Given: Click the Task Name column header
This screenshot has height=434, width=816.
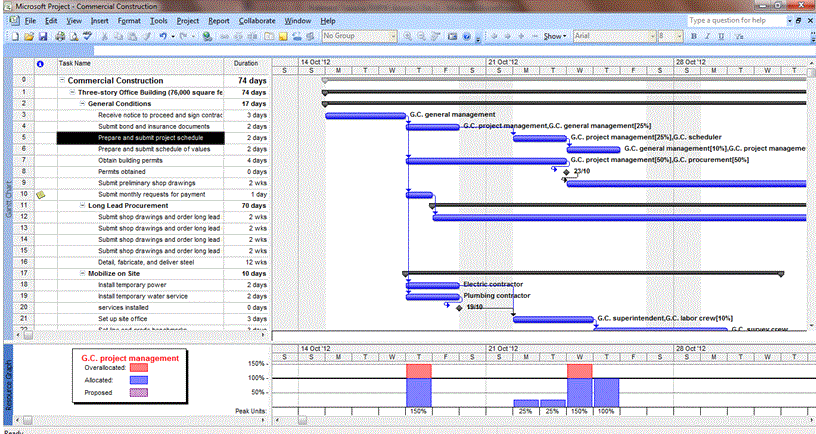Looking at the screenshot, I should coord(141,66).
